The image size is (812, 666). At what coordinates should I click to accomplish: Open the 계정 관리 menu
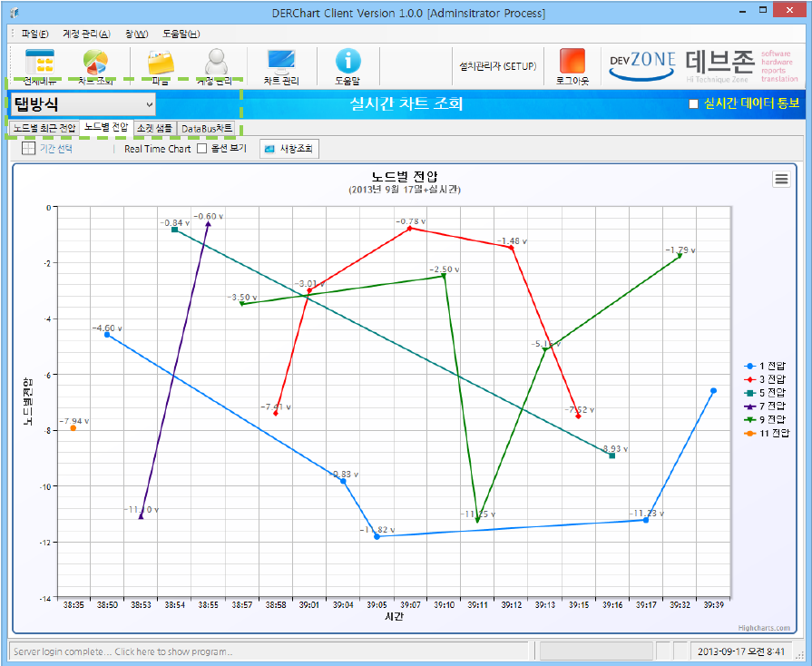coord(86,34)
